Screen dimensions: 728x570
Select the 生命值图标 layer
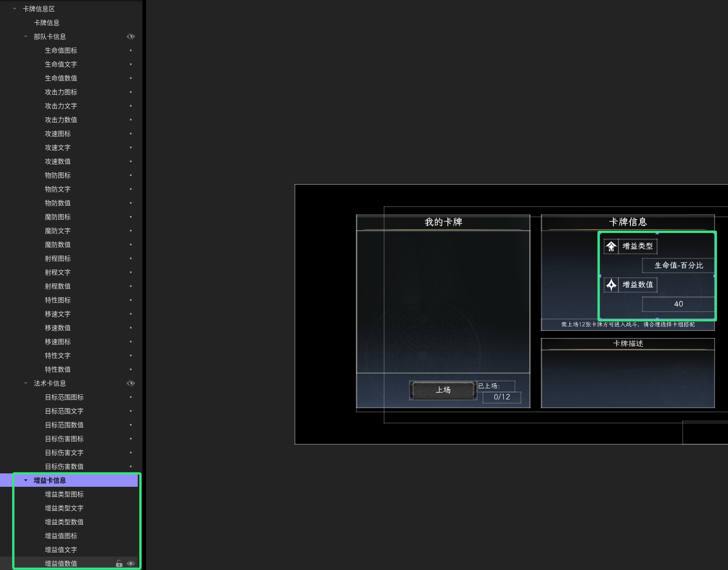click(x=61, y=50)
